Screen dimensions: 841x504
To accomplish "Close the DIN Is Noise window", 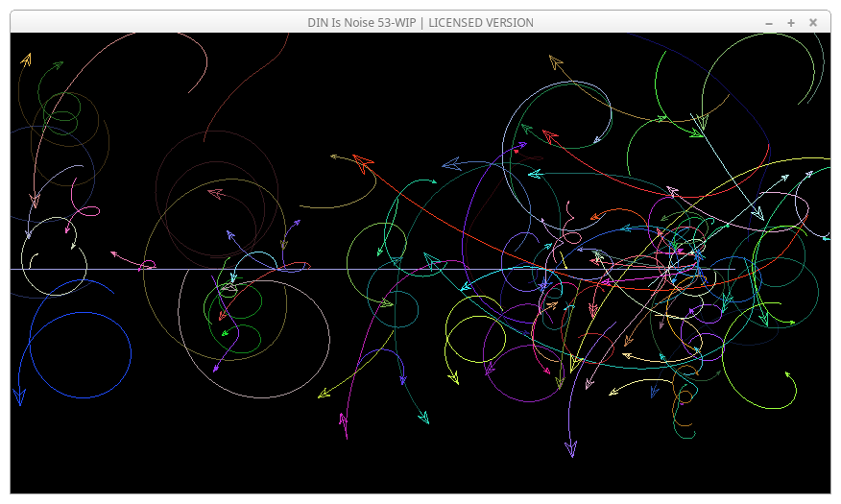I will point(813,22).
